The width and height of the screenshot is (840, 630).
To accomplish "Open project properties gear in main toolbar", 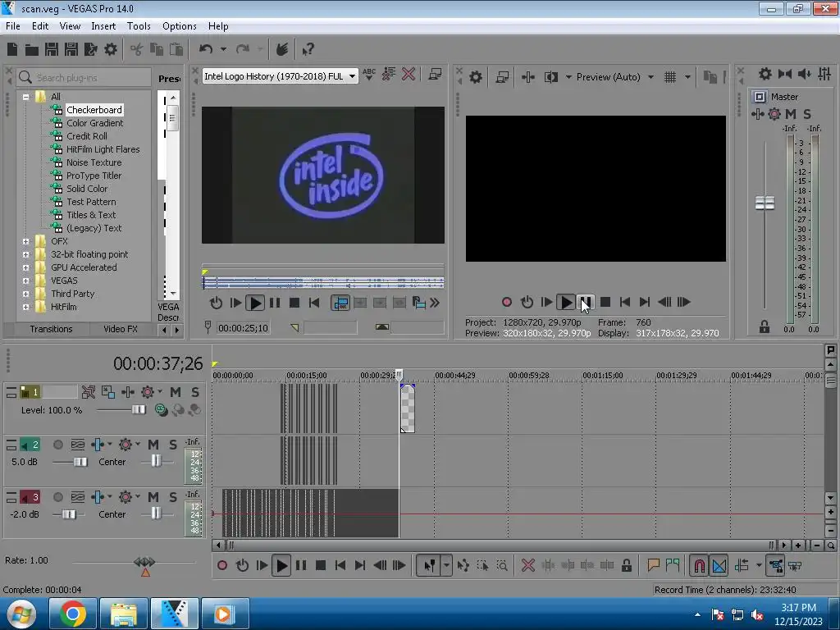I will click(x=111, y=49).
